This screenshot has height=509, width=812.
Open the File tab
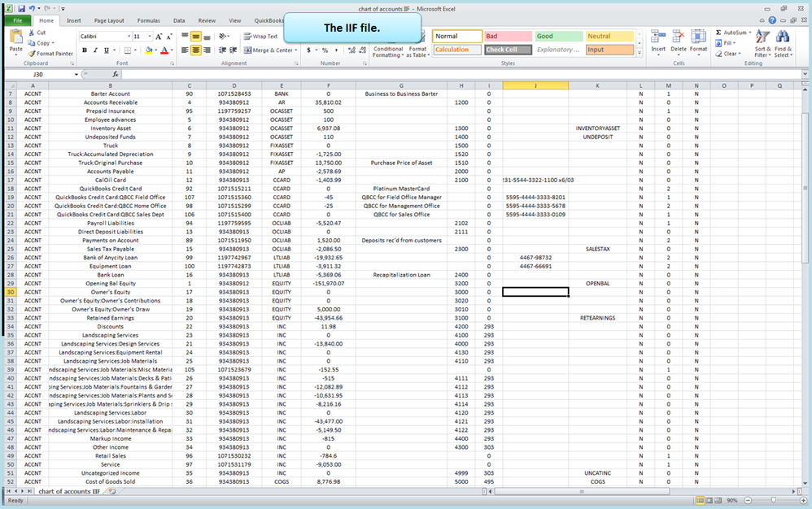tap(18, 20)
